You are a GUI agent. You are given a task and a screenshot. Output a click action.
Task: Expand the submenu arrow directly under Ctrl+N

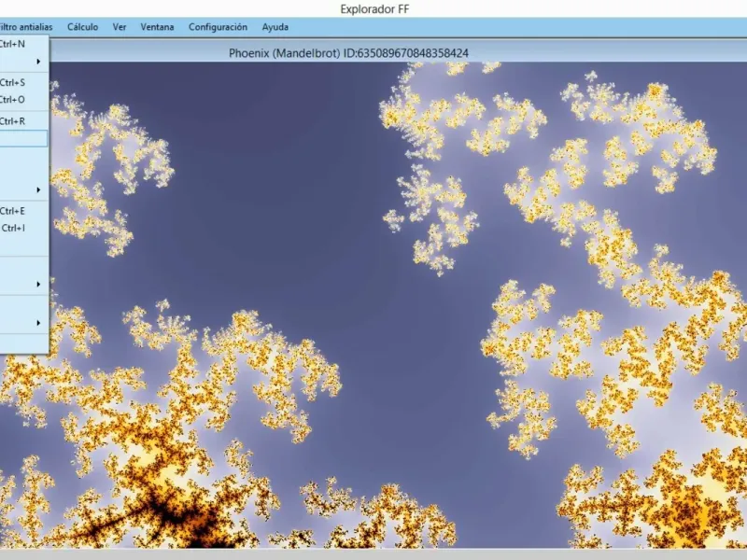coord(38,62)
